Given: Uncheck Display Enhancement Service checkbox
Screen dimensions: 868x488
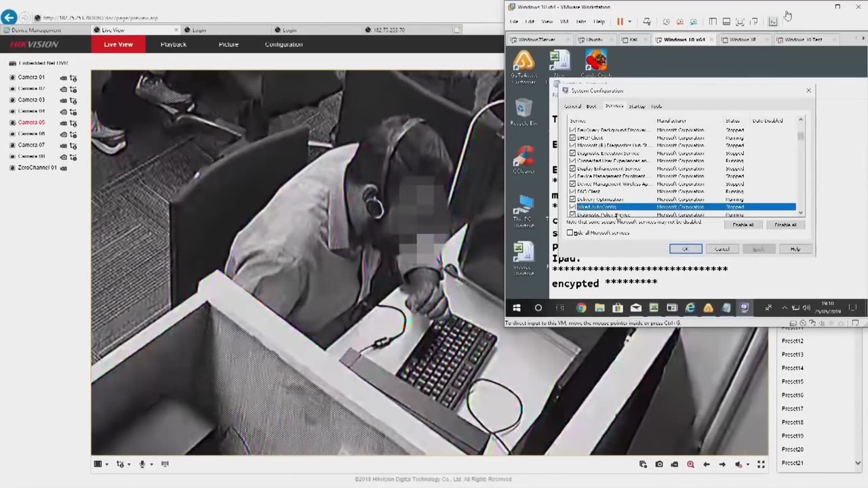Looking at the screenshot, I should pos(572,169).
